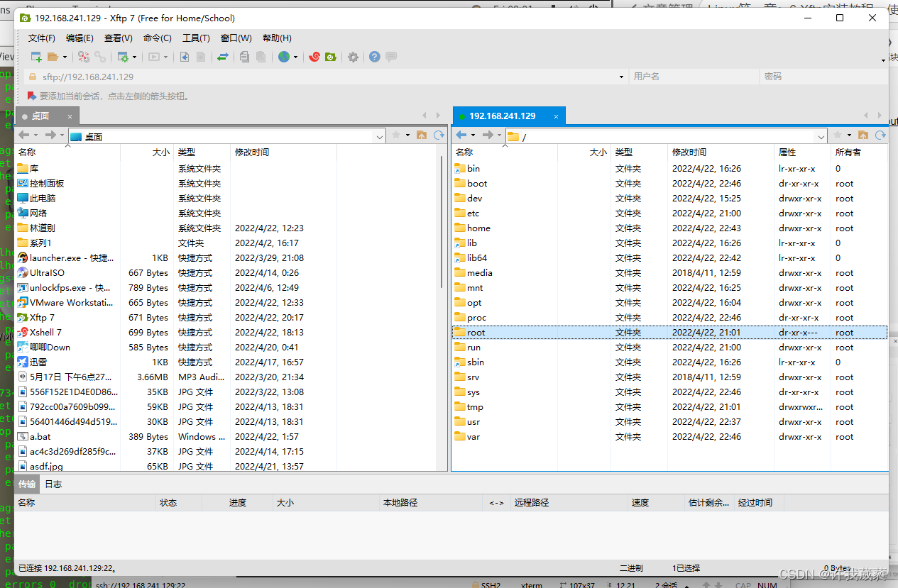This screenshot has width=898, height=588.
Task: Open the 命令(C) menu
Action: [x=158, y=38]
